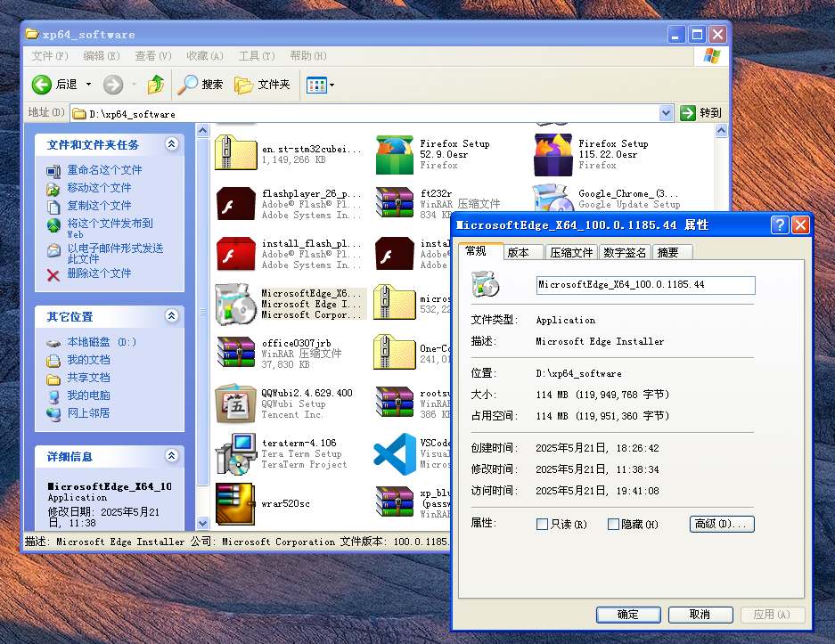Toggle the Hidden (隐藏) checkbox

[613, 525]
